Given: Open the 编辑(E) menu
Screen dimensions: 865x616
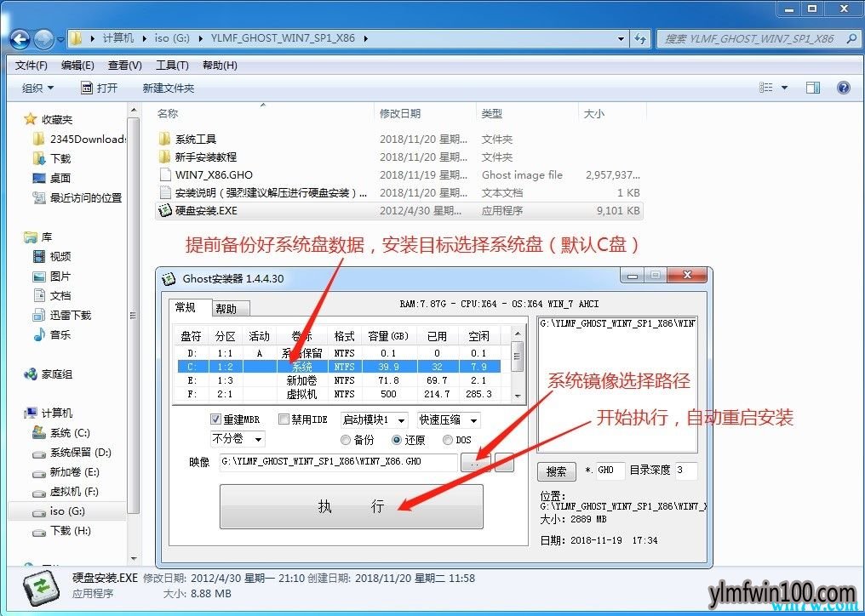Looking at the screenshot, I should [x=77, y=65].
